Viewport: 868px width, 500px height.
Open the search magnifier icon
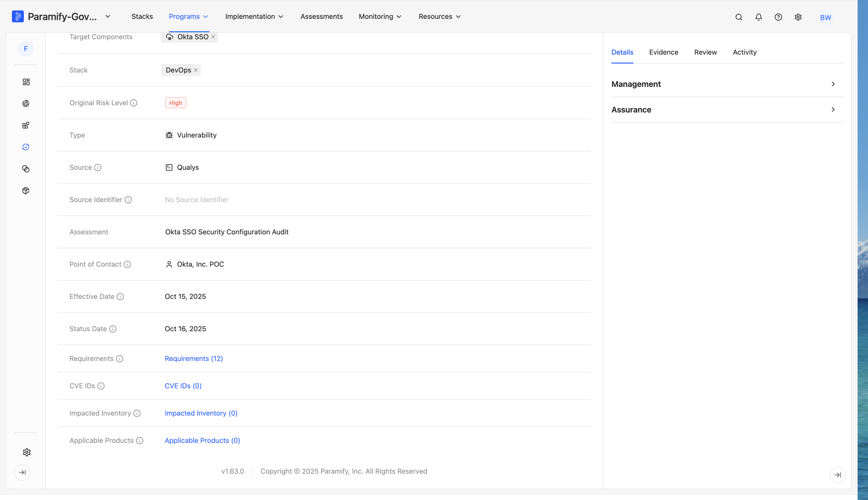click(739, 17)
